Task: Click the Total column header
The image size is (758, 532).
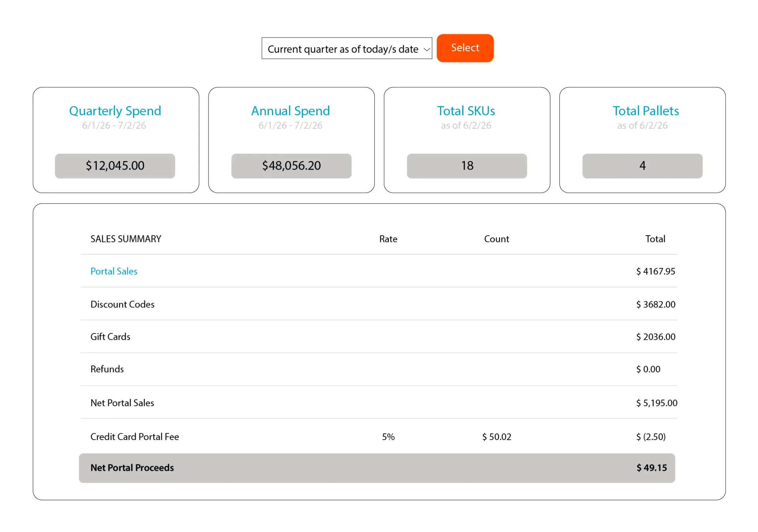Action: pos(655,239)
